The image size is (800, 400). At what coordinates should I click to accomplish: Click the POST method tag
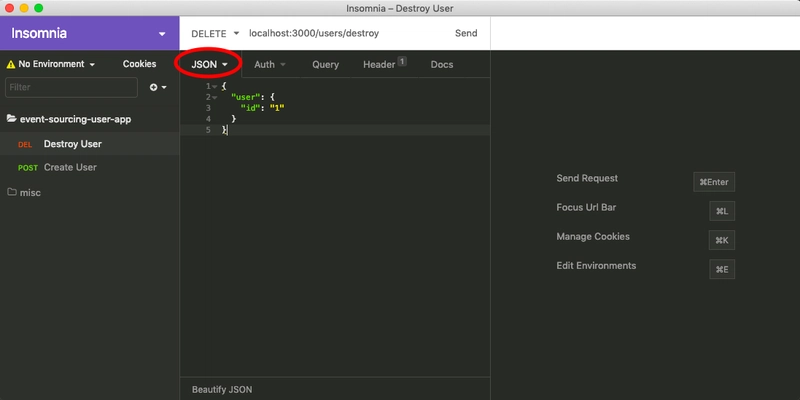coord(28,168)
